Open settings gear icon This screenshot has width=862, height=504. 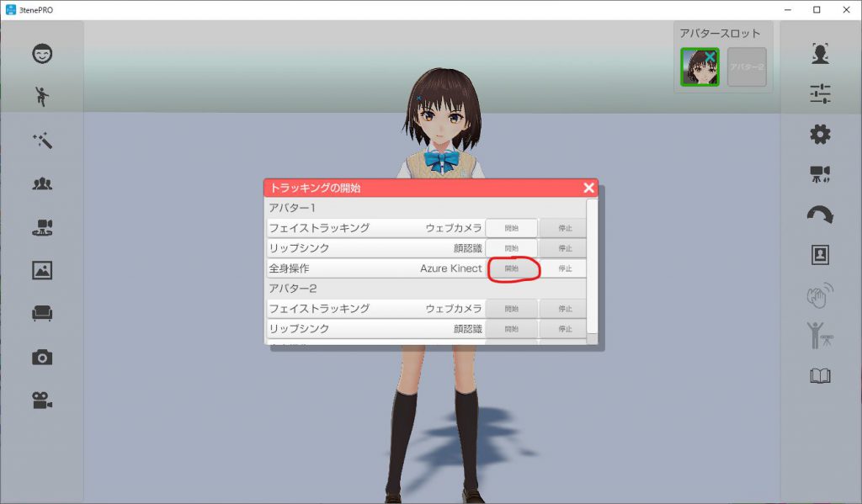coord(820,135)
